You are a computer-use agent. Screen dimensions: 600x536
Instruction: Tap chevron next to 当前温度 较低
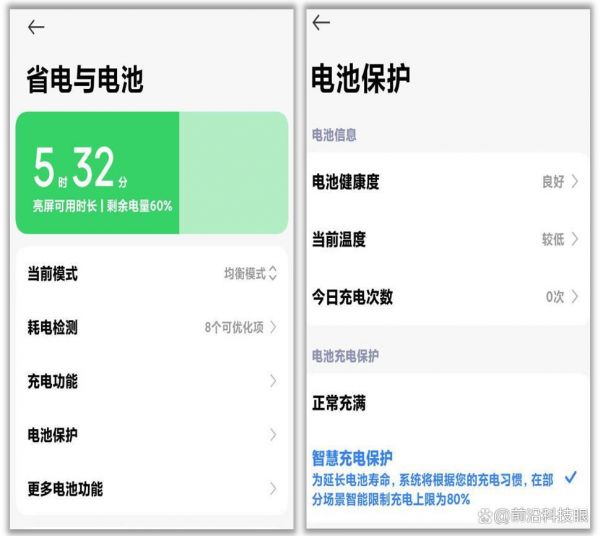click(x=575, y=240)
